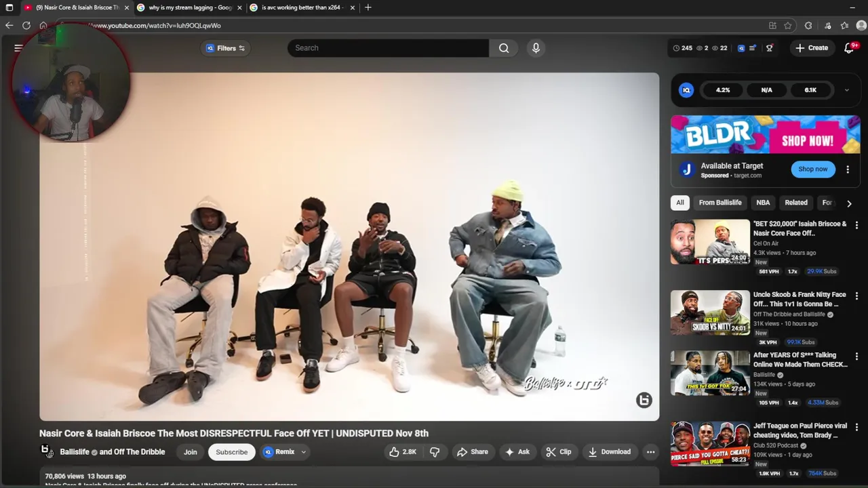868x488 pixels.
Task: Click the search magnifier button
Action: pyautogui.click(x=504, y=48)
